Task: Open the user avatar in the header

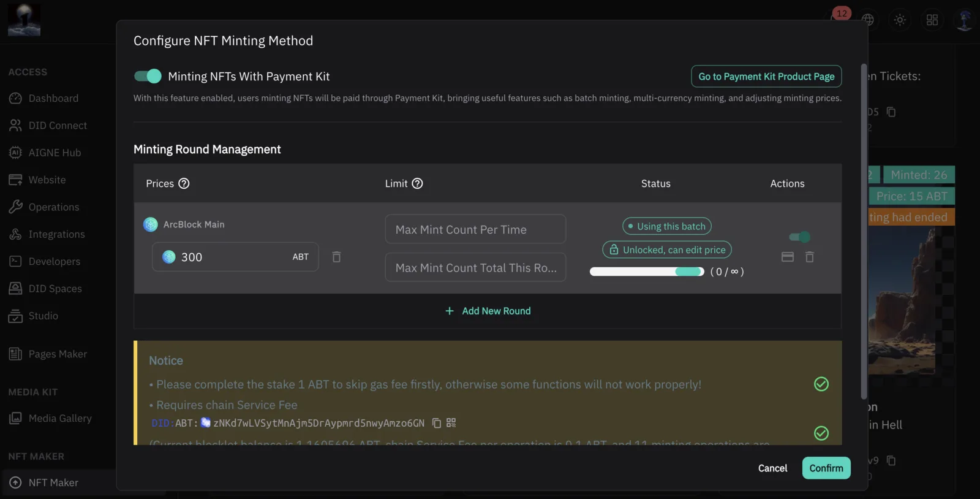Action: coord(965,20)
